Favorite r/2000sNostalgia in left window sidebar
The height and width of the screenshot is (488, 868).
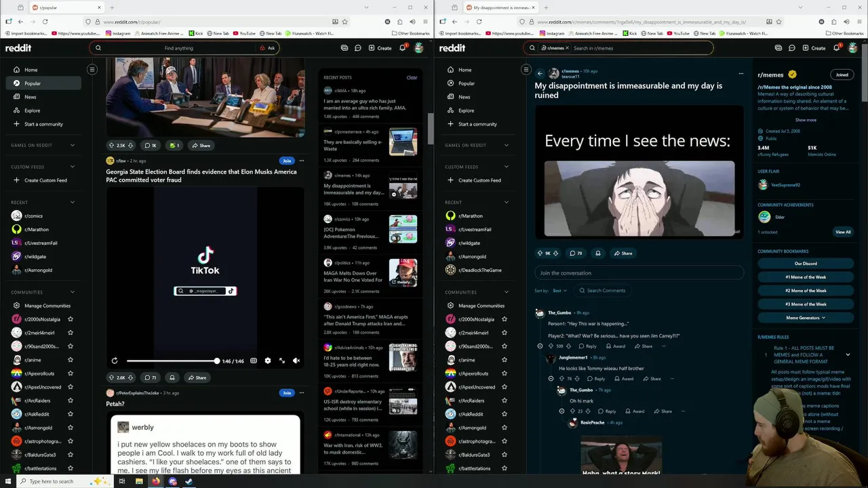click(71, 319)
